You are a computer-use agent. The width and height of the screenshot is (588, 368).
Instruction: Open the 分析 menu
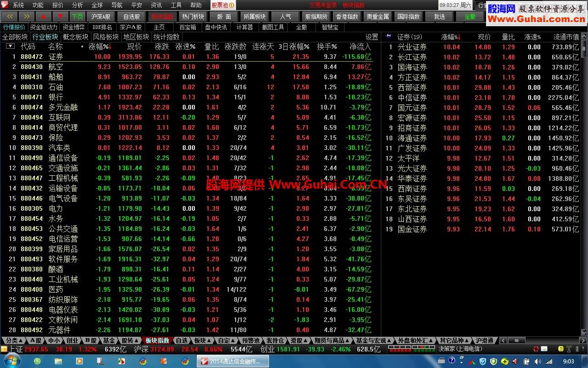click(x=78, y=5)
